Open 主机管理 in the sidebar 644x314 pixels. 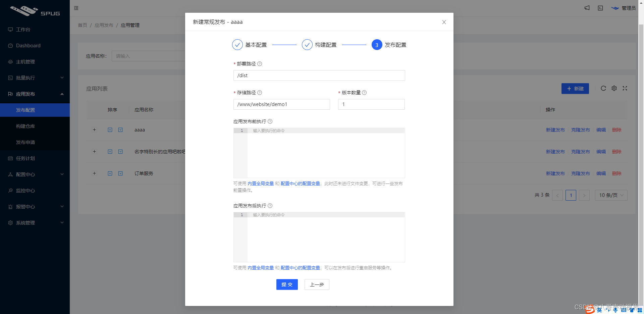pyautogui.click(x=35, y=62)
